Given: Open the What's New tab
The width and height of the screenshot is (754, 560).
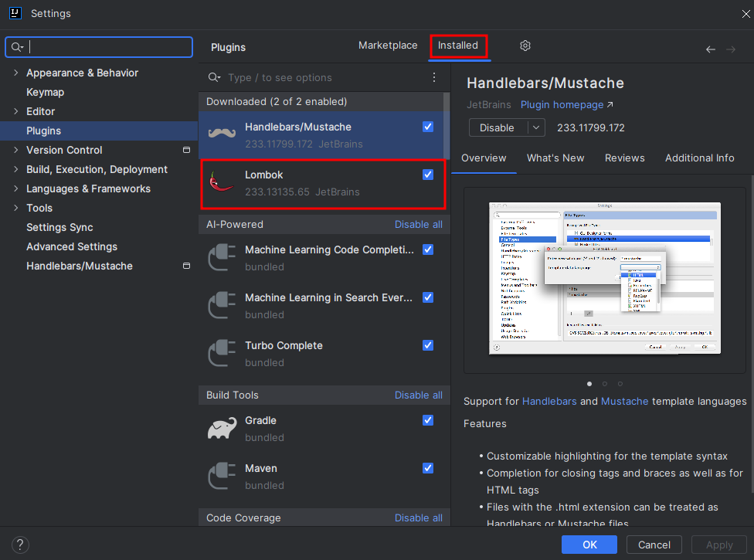Looking at the screenshot, I should pos(555,158).
